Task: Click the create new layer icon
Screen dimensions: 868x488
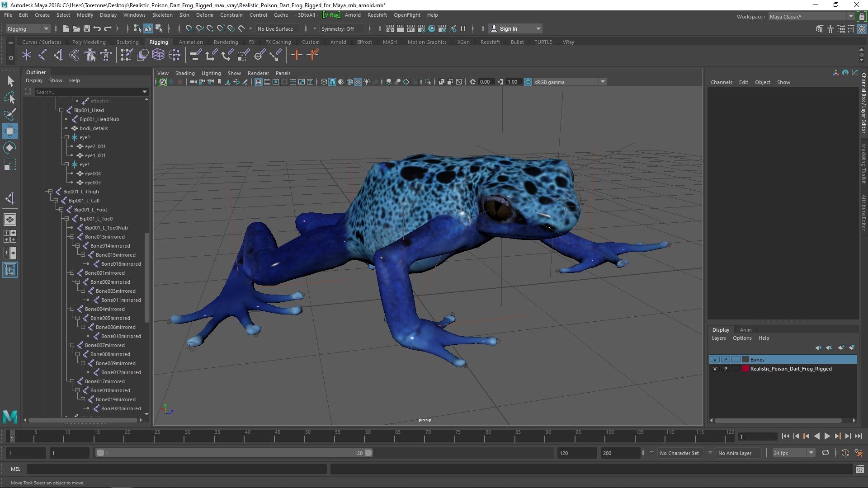Action: point(841,347)
